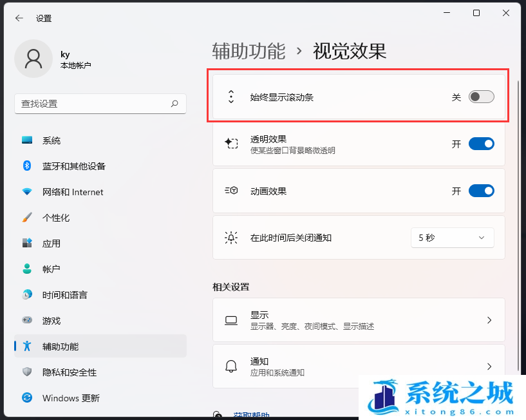
Task: Expand the 通知 related settings chevron
Action: [x=489, y=367]
